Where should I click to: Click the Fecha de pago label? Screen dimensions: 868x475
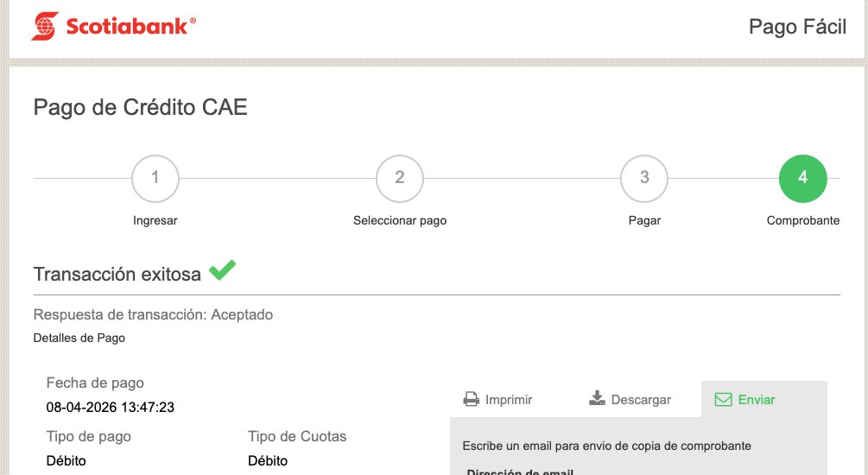click(x=95, y=383)
